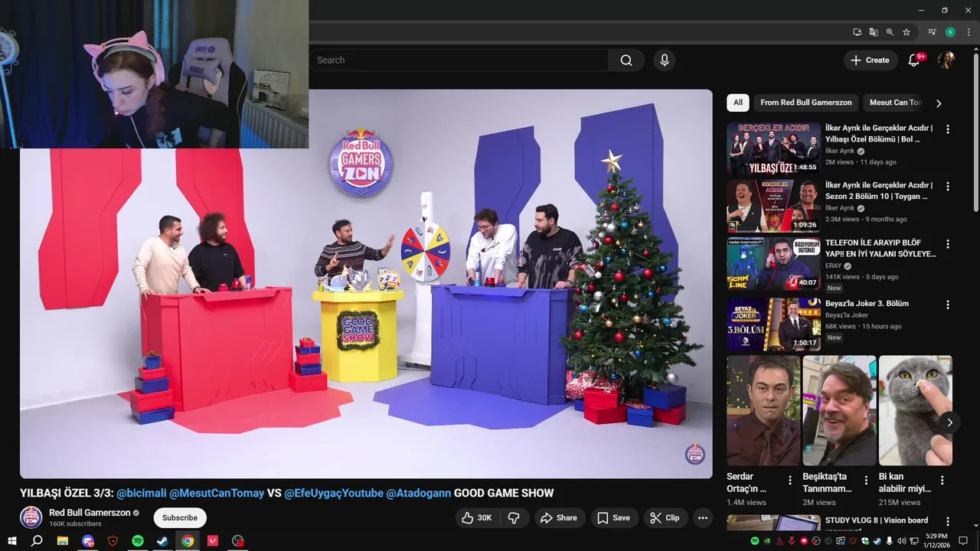
Task: Open File Explorer from the taskbar
Action: tap(63, 541)
